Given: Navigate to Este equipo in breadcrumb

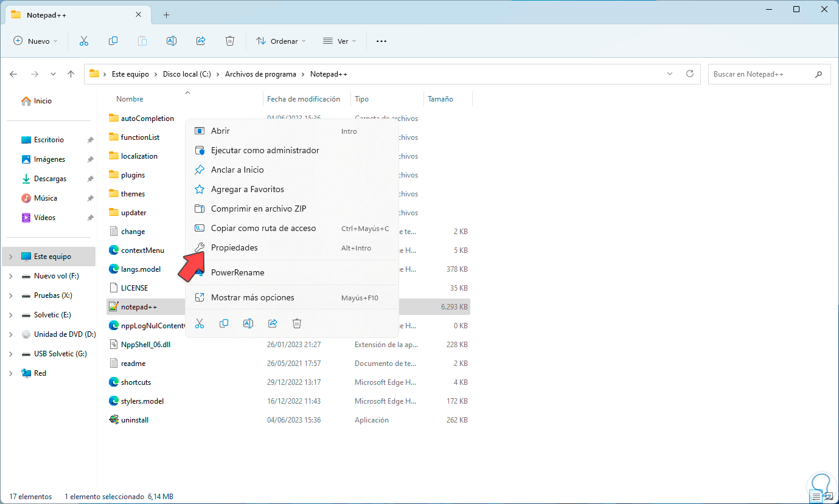Looking at the screenshot, I should pos(130,74).
